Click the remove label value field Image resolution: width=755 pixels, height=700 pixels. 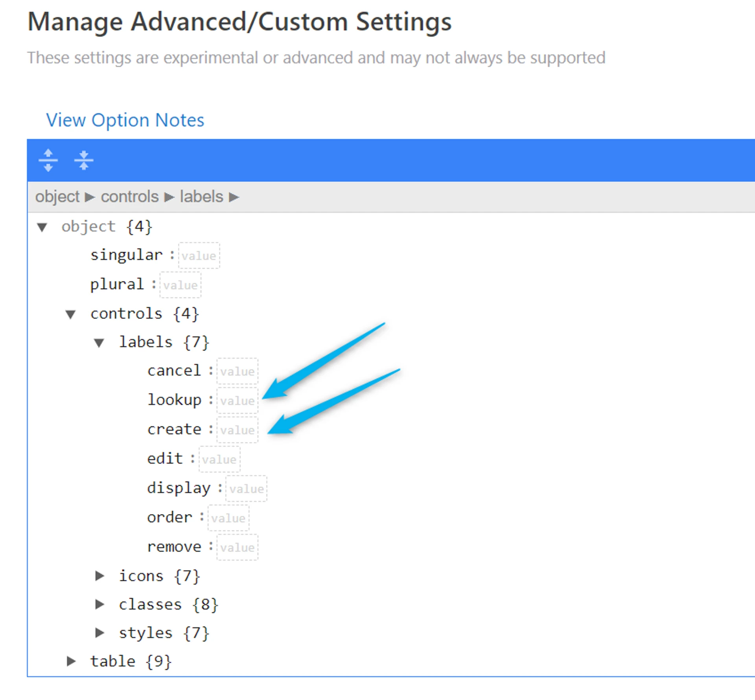(x=237, y=547)
